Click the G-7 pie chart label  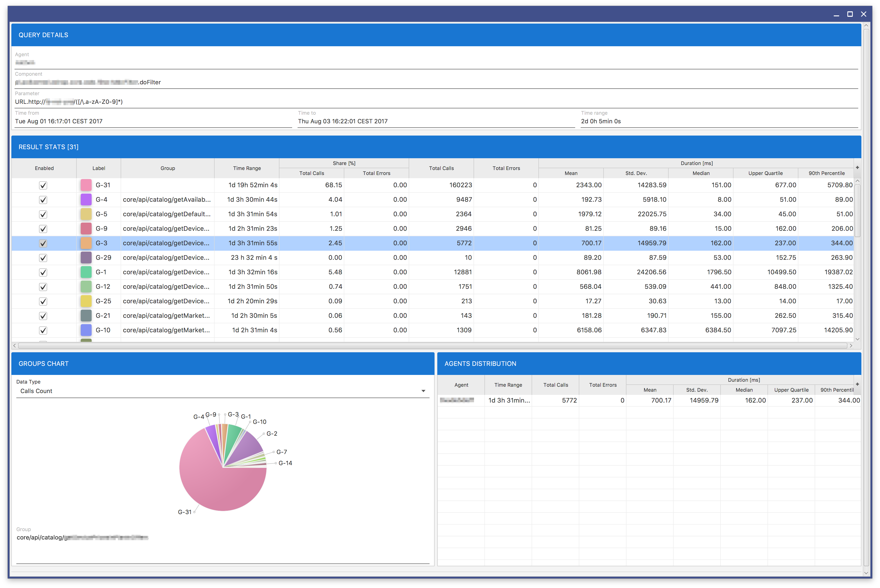(282, 452)
